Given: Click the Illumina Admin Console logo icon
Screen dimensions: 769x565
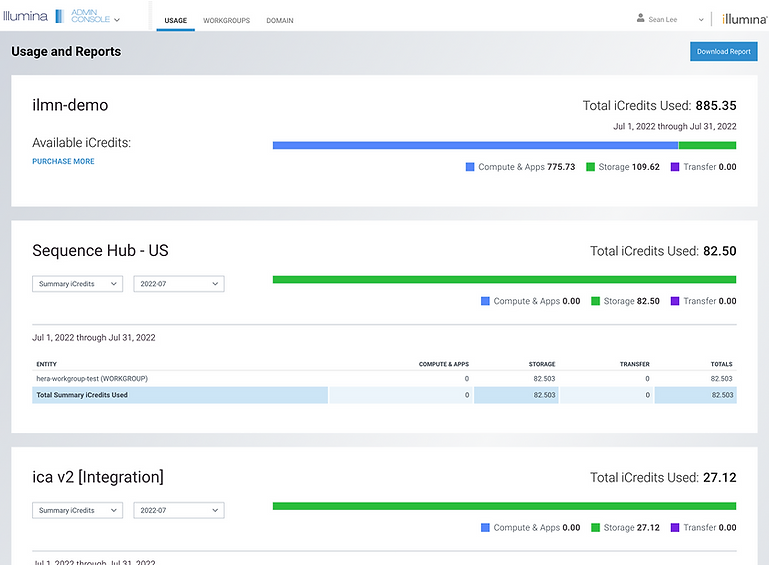Looking at the screenshot, I should pyautogui.click(x=59, y=16).
